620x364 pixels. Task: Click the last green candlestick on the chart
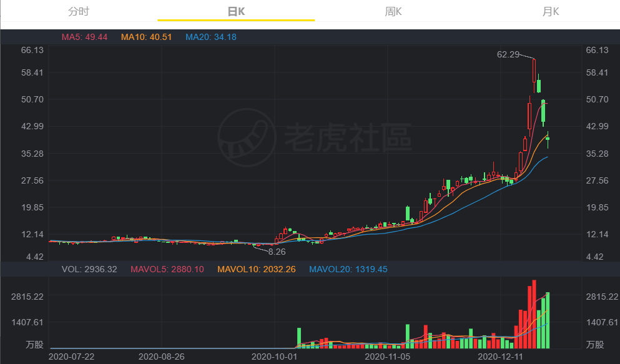[x=548, y=139]
